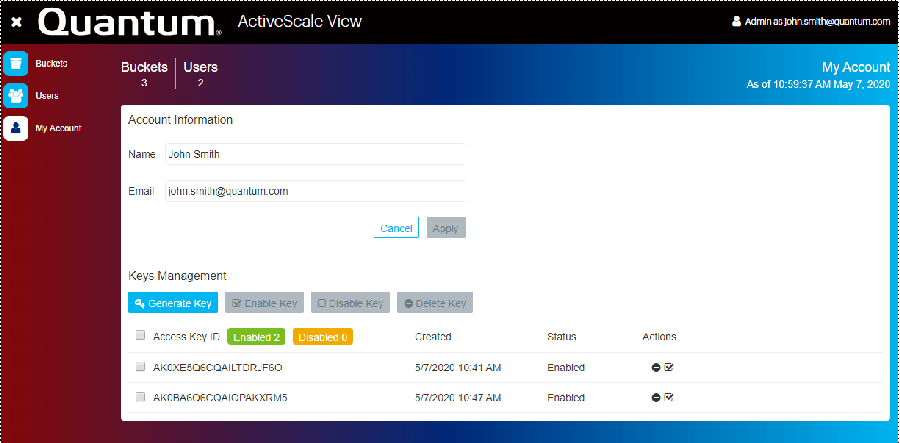Select checkbox for key AK0XE6Q6CQAILTDRJF6O
Screen dimensions: 900x443
141,368
